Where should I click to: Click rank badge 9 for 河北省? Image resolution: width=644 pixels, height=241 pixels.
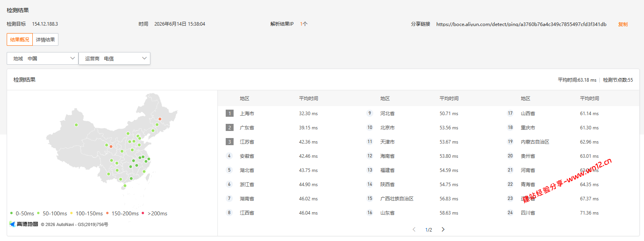tap(370, 113)
